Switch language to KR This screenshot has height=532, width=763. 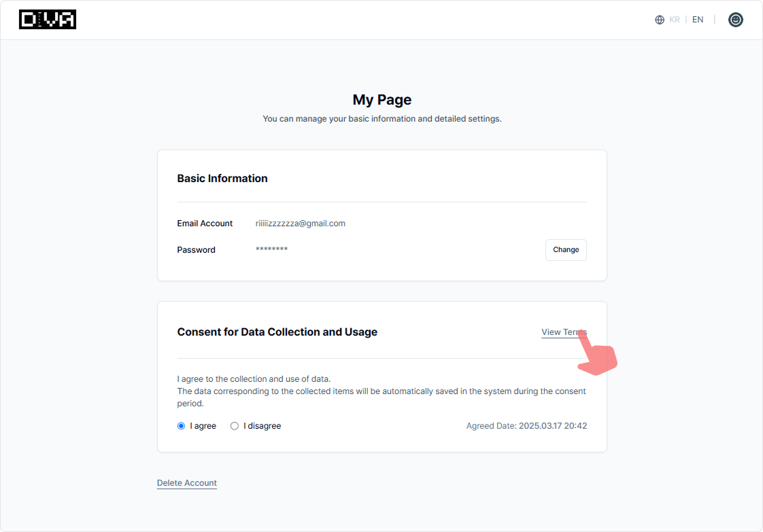675,20
